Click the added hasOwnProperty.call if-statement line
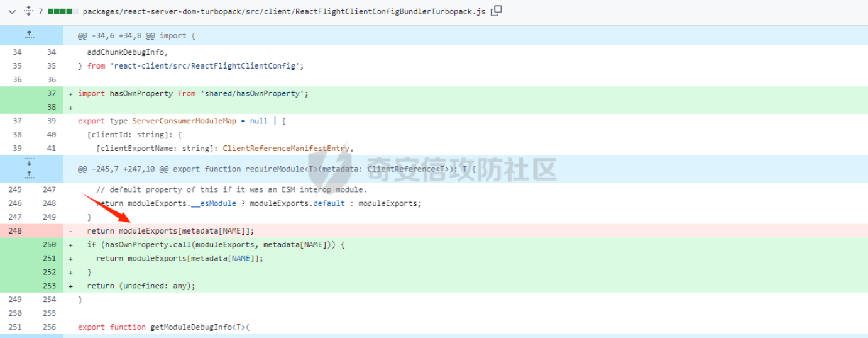 216,245
